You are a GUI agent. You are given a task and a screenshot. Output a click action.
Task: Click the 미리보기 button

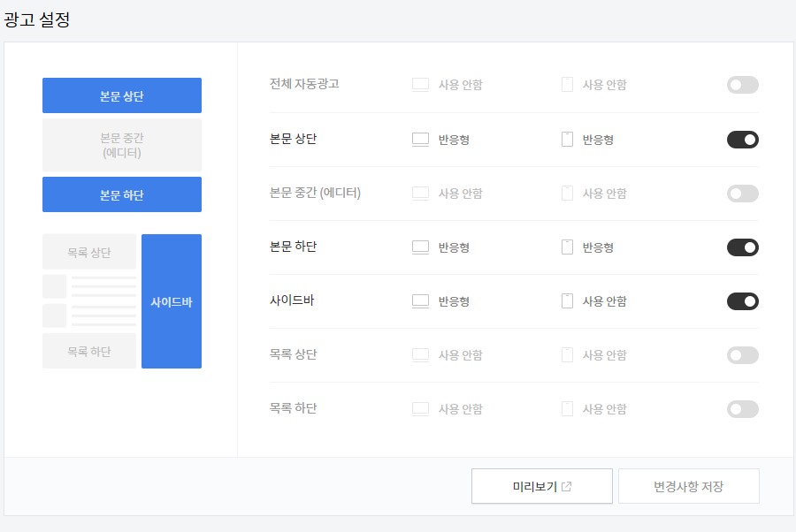[541, 485]
